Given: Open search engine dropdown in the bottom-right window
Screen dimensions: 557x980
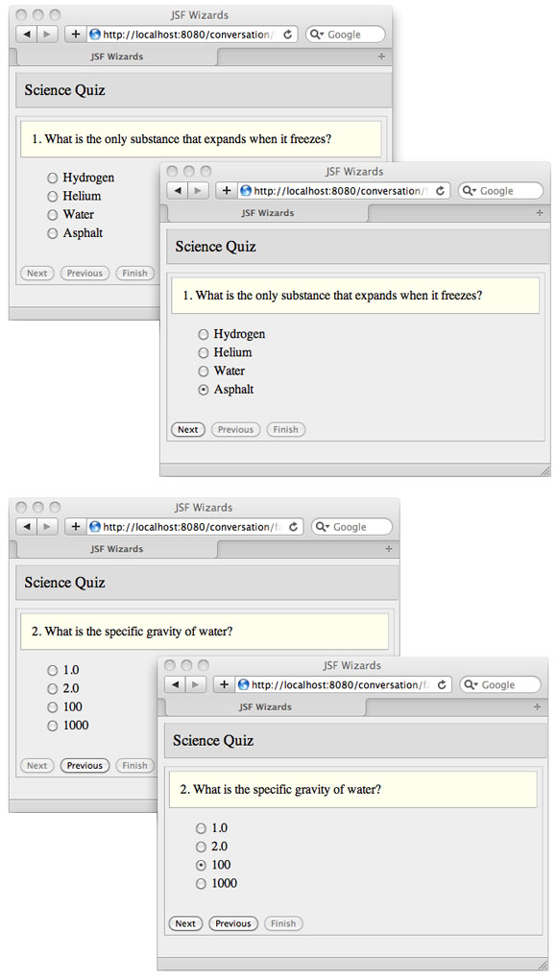Looking at the screenshot, I should pos(472,684).
